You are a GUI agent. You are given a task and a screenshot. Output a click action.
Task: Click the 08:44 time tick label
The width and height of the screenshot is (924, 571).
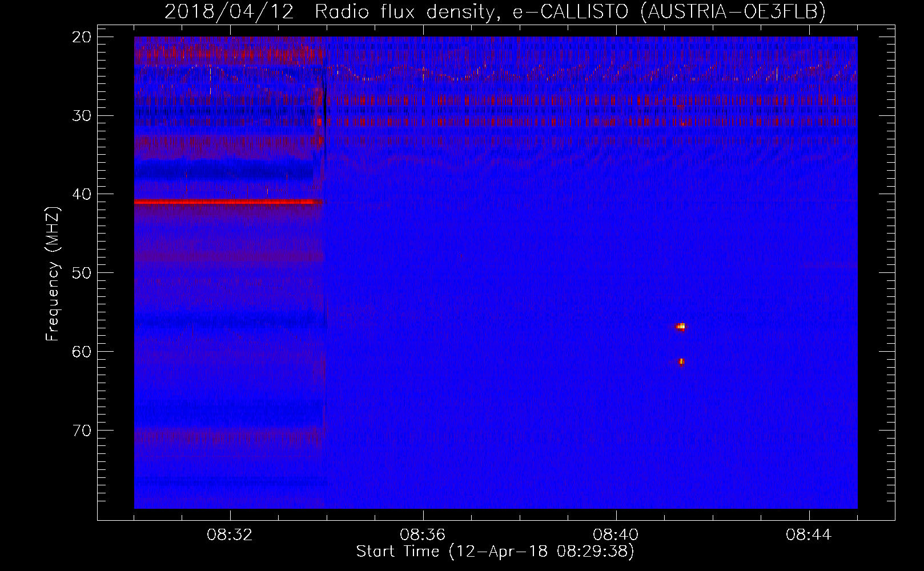pyautogui.click(x=809, y=535)
